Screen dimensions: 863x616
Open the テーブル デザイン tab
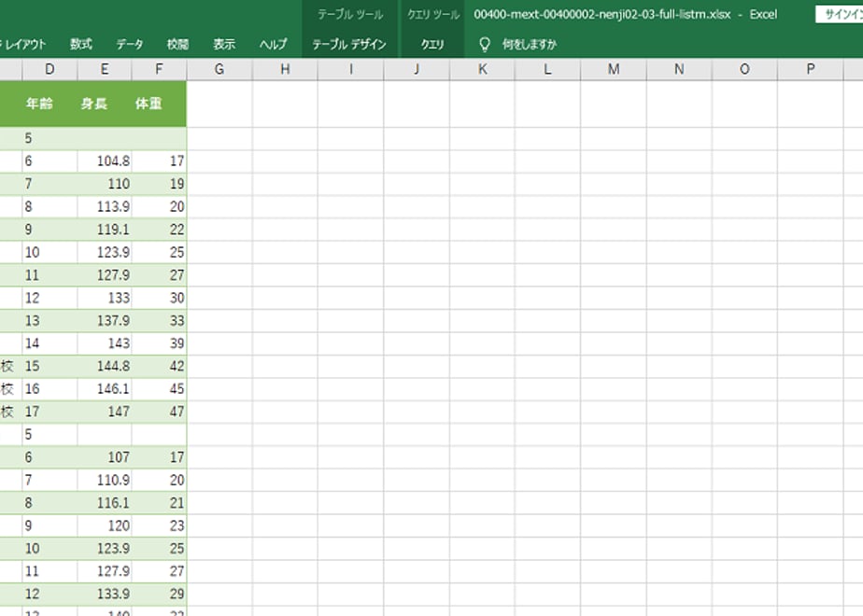[x=349, y=45]
